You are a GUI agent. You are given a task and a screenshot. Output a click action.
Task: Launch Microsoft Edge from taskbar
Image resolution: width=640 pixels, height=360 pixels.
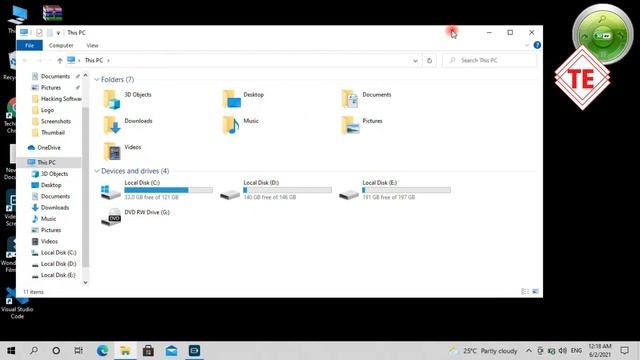[102, 351]
